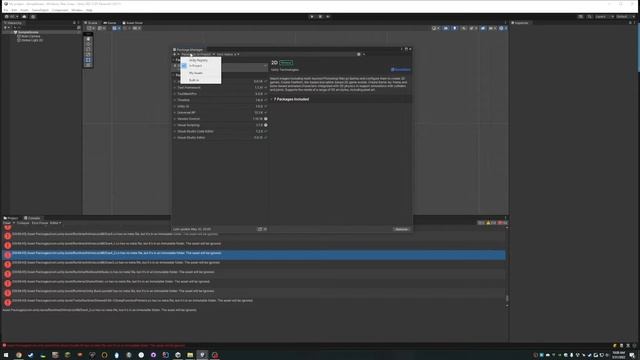Switch to the Game tab
The height and width of the screenshot is (360, 640).
point(110,23)
